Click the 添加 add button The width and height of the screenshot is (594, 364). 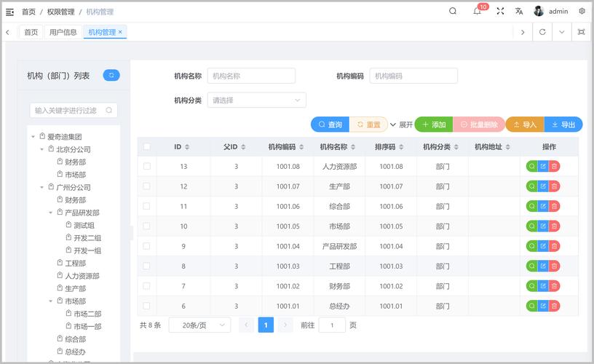[434, 124]
